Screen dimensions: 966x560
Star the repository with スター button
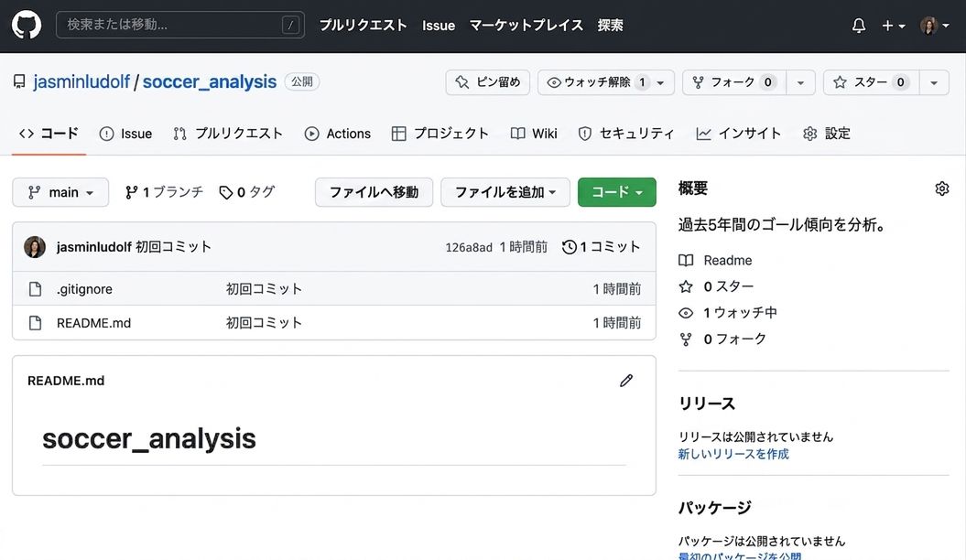coord(871,81)
